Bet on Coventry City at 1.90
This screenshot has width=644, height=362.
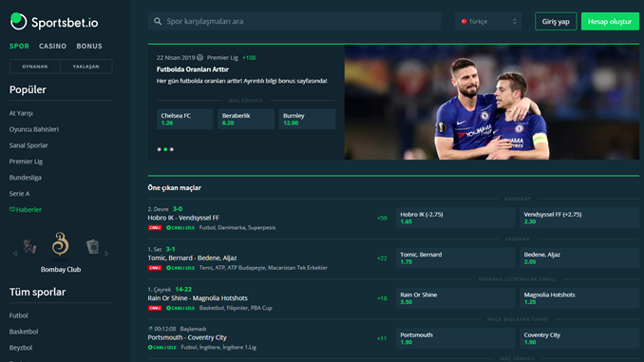point(579,338)
